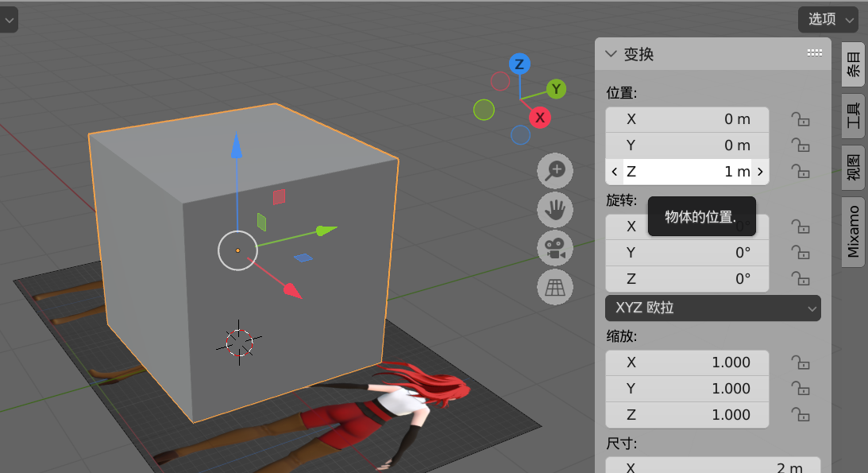Click the panel drag-grip dots icon

pyautogui.click(x=814, y=53)
